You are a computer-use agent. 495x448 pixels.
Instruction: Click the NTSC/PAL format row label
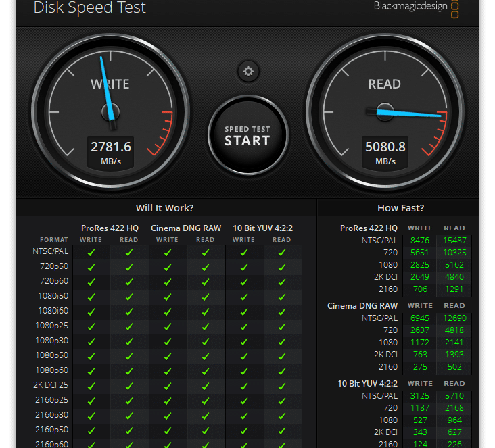[51, 251]
